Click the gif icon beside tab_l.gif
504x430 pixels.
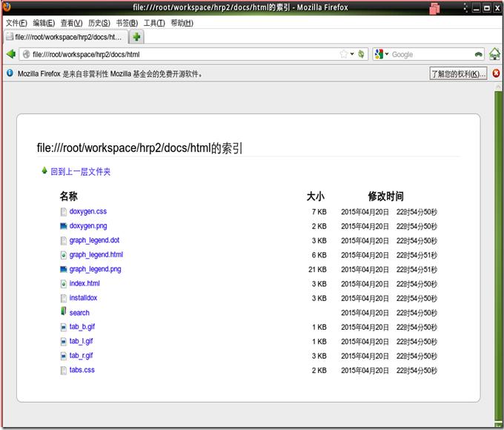pos(63,342)
